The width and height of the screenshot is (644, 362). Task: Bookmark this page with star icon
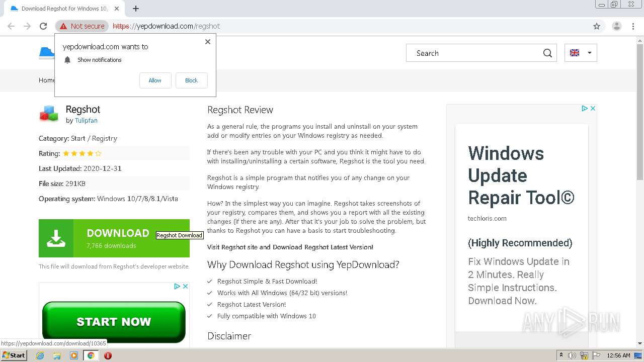[597, 26]
